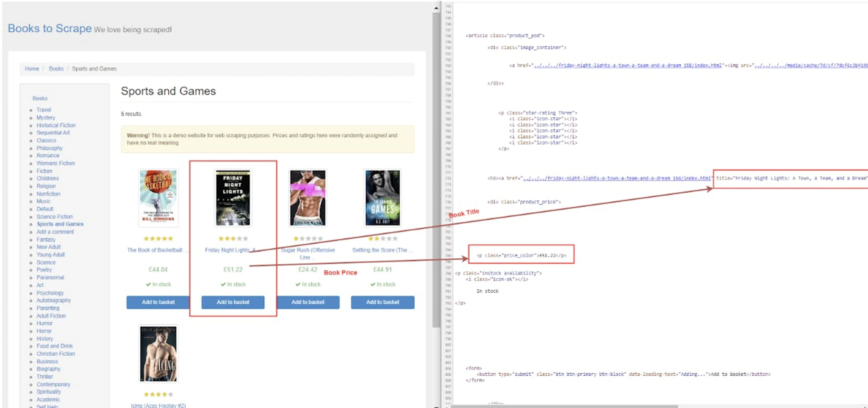Go to the Business category

point(47,362)
